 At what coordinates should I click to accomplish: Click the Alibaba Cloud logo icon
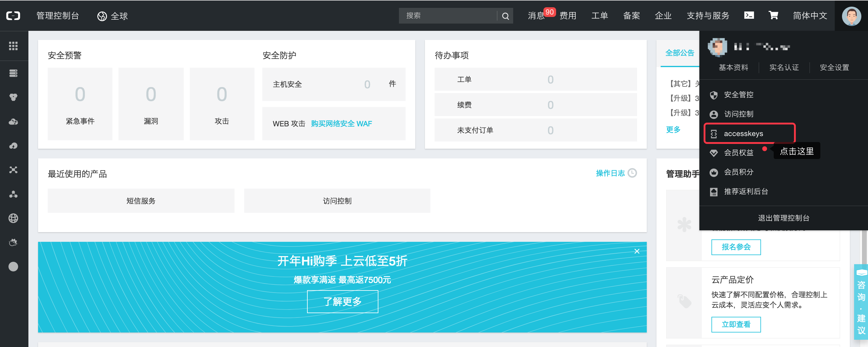click(x=13, y=15)
